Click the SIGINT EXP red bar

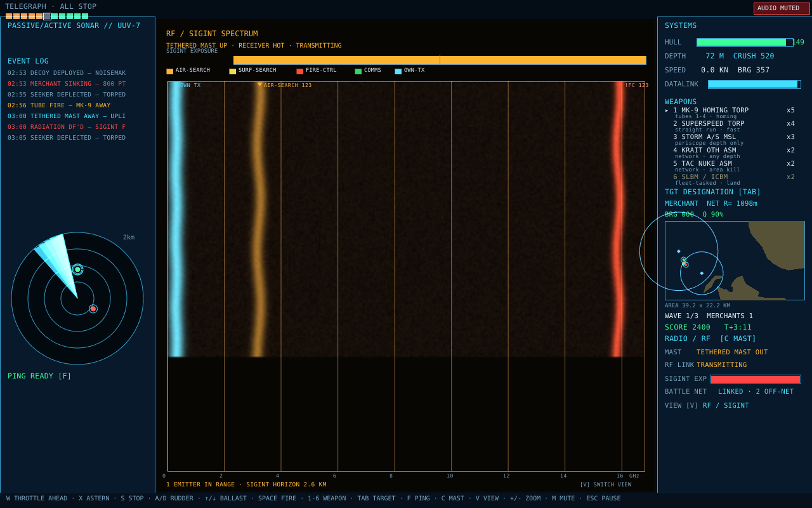(x=756, y=379)
